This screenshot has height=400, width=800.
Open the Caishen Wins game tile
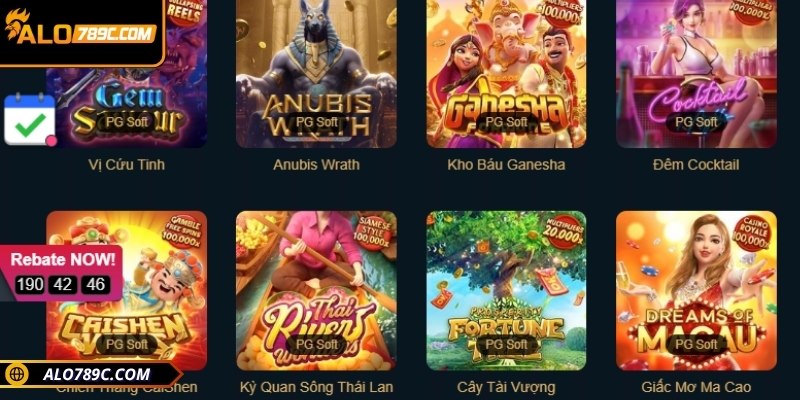coord(127,290)
